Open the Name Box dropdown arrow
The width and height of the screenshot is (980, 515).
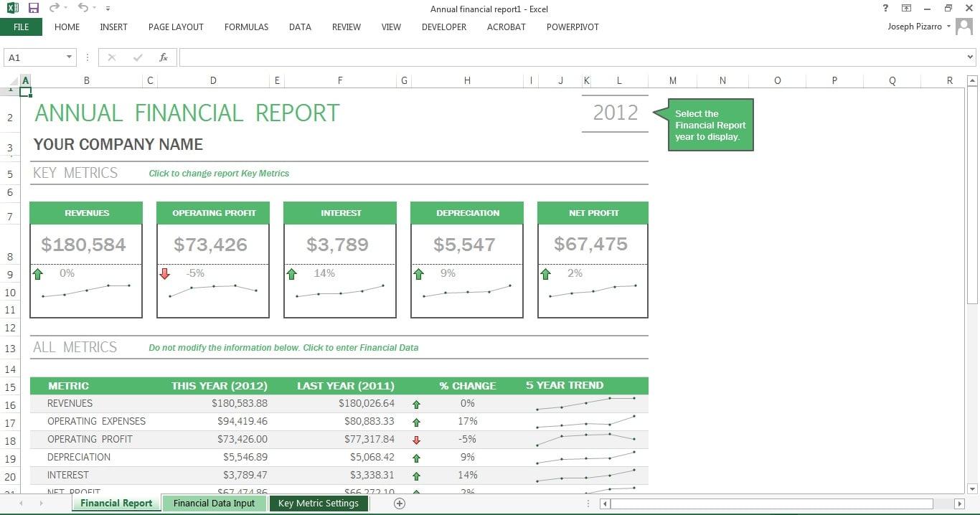pos(68,57)
